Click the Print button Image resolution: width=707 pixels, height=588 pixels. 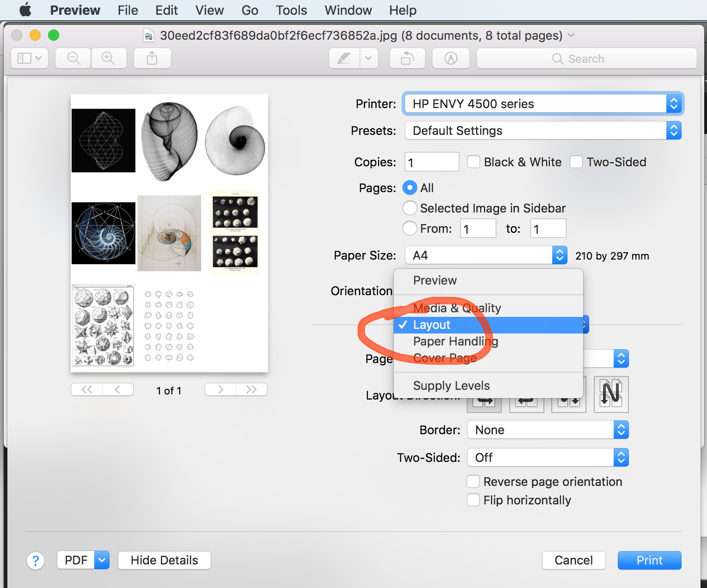tap(649, 560)
